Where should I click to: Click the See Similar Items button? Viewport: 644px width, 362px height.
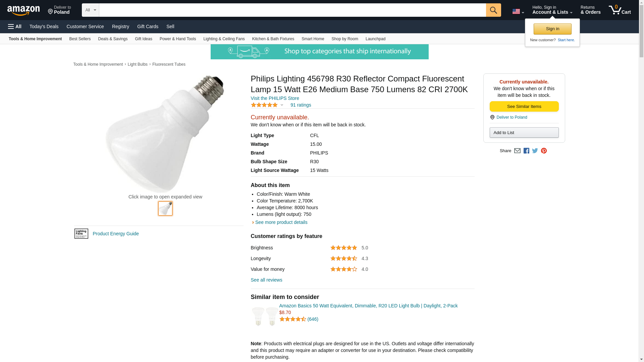pos(524,107)
